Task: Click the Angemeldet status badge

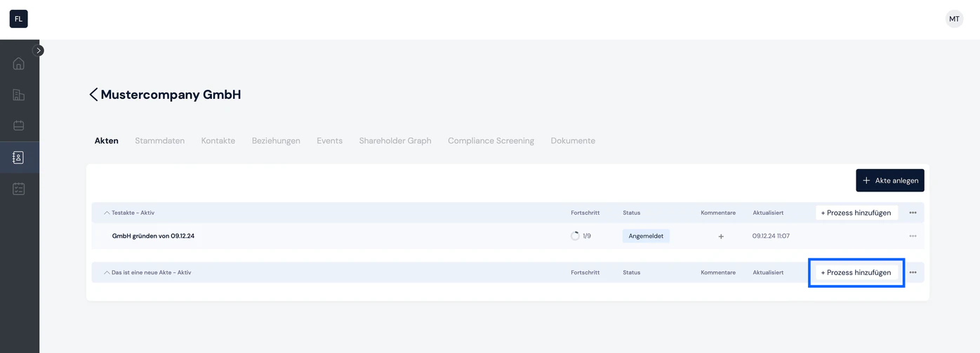Action: tap(646, 236)
